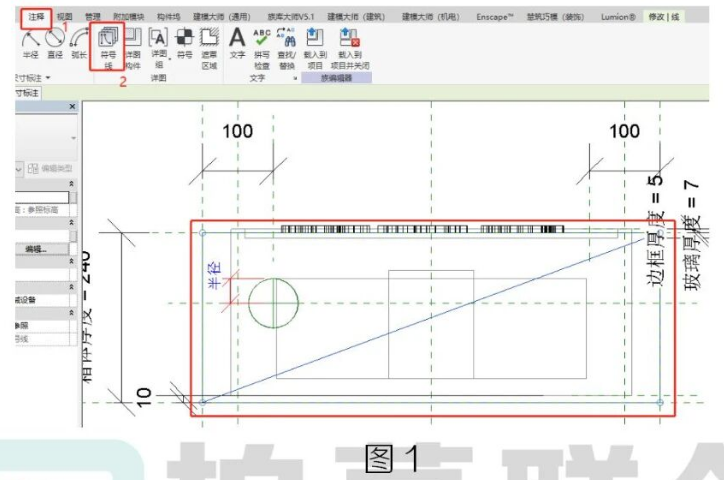Run the 拼写检查 spell check

261,48
